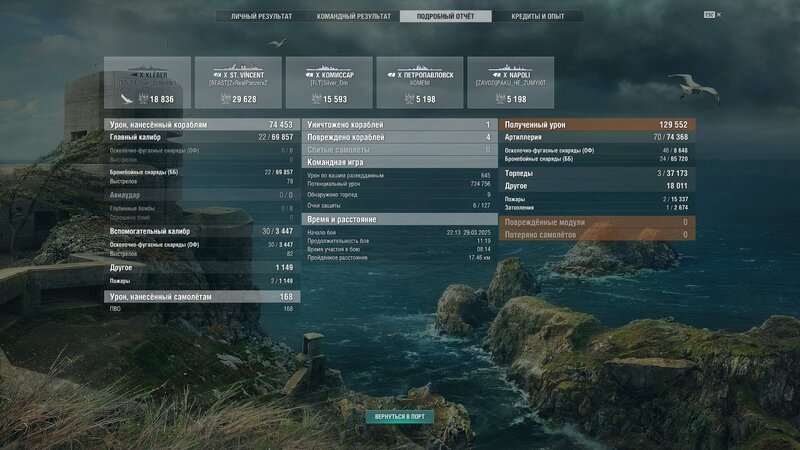Click the class icon before X Петропавловск

(391, 75)
